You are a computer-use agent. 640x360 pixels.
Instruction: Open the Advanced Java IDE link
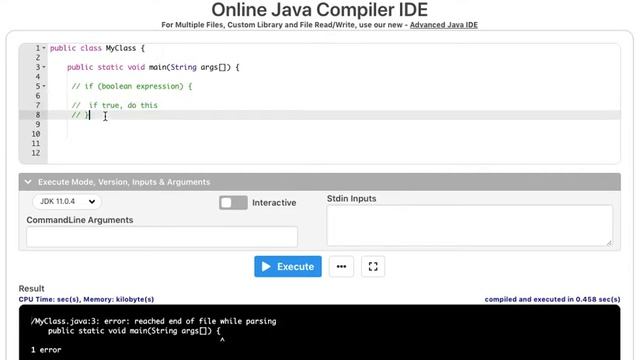click(x=444, y=25)
